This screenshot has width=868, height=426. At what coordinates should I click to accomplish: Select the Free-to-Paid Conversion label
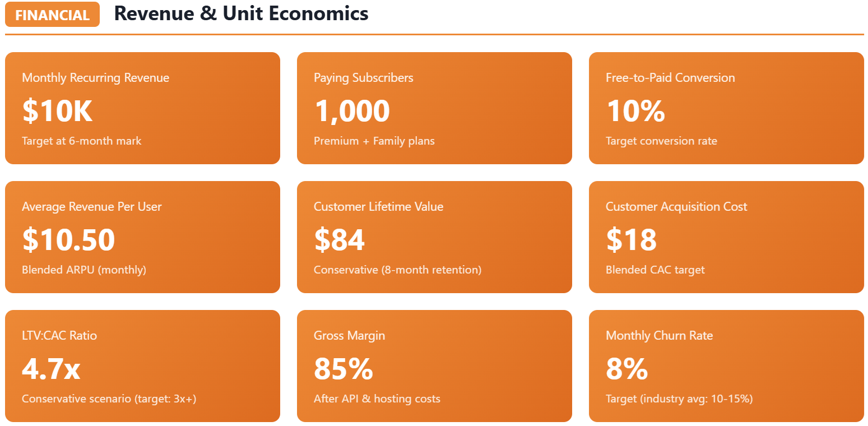[x=670, y=78]
